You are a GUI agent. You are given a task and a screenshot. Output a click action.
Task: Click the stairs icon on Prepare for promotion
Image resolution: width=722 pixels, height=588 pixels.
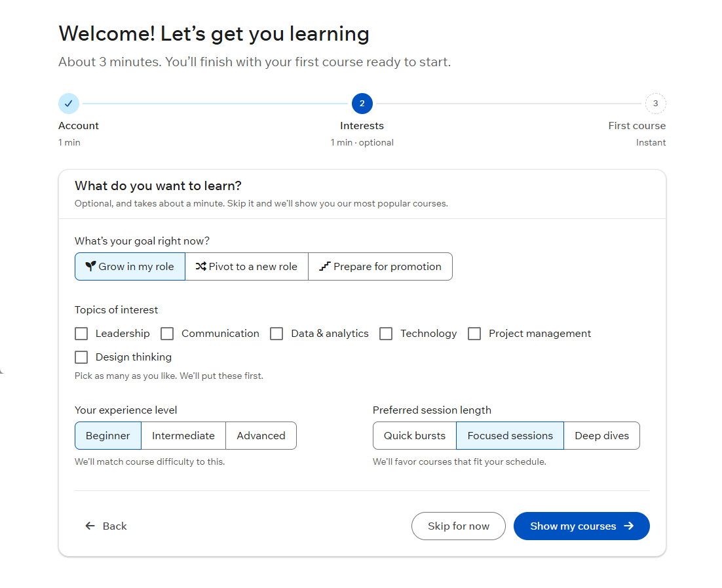[325, 266]
